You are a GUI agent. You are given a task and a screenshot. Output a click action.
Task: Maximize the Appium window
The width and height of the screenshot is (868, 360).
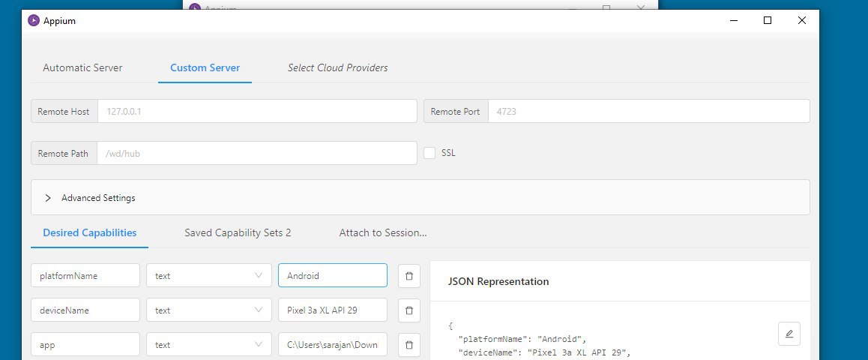click(768, 20)
